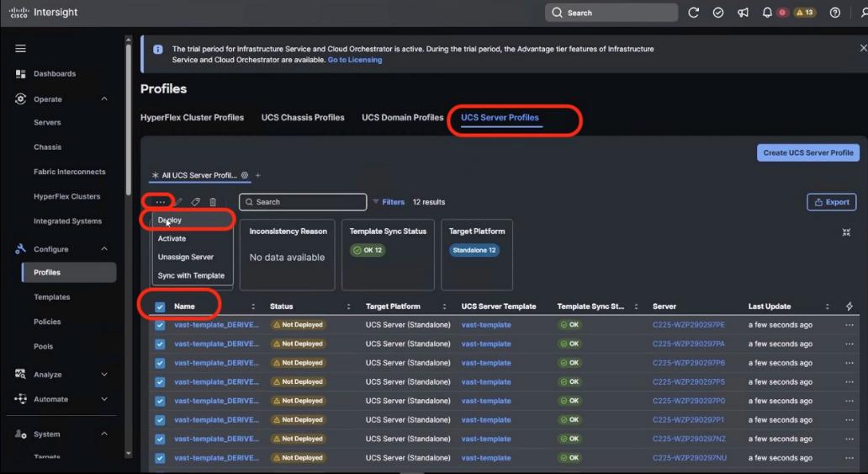Open the Status column options menu
This screenshot has height=474, width=868.
click(x=348, y=306)
